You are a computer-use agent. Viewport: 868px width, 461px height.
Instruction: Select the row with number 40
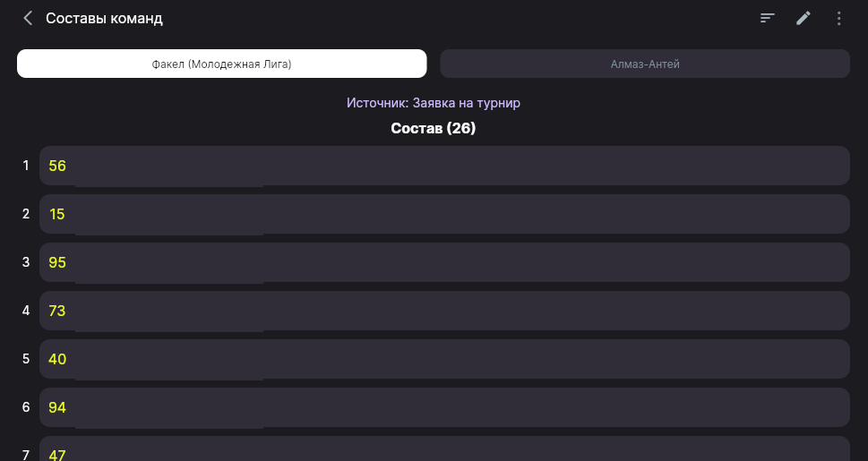[444, 359]
